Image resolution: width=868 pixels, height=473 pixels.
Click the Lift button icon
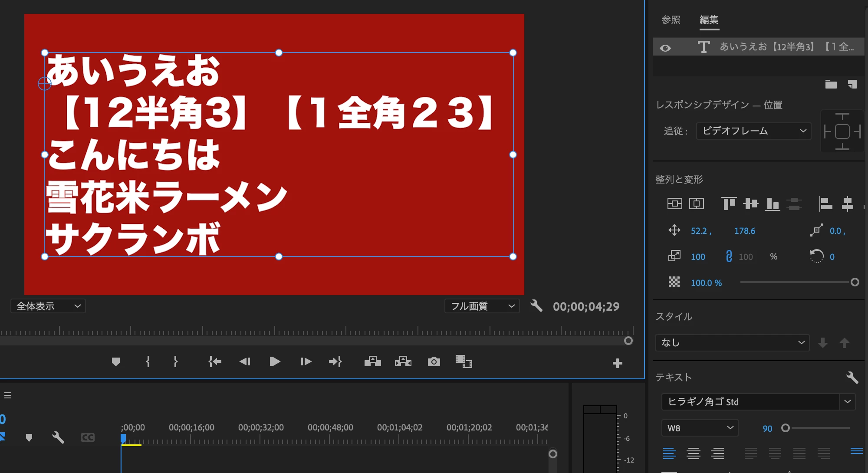point(372,361)
